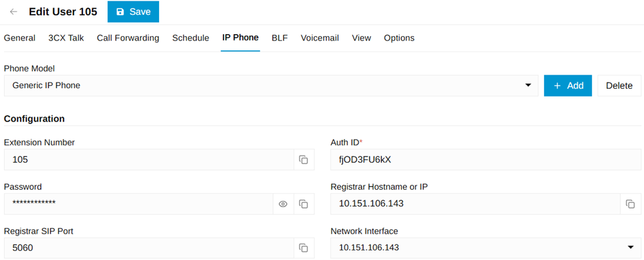Image resolution: width=644 pixels, height=260 pixels.
Task: Save the user settings
Action: 133,12
